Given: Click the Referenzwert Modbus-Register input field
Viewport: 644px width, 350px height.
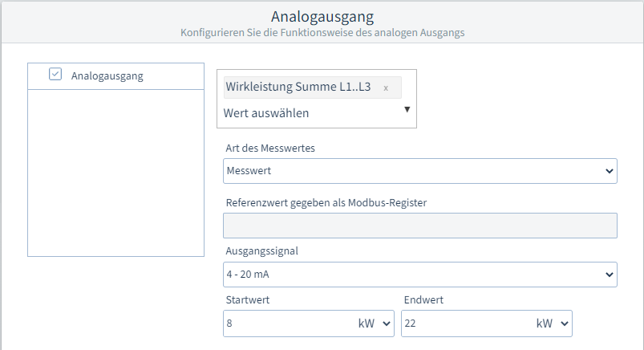Looking at the screenshot, I should coord(419,226).
